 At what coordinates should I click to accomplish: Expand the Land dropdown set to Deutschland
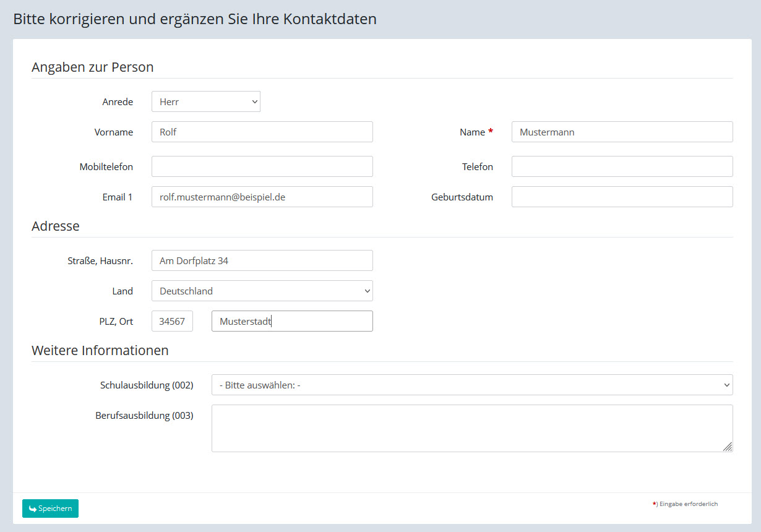tap(262, 291)
